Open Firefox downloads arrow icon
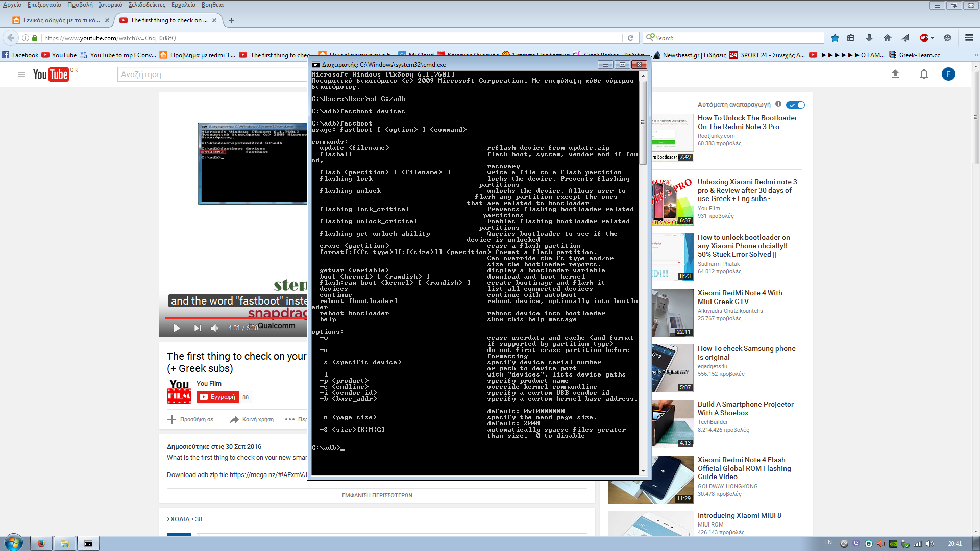Screen dimensions: 980x551 pos(869,38)
